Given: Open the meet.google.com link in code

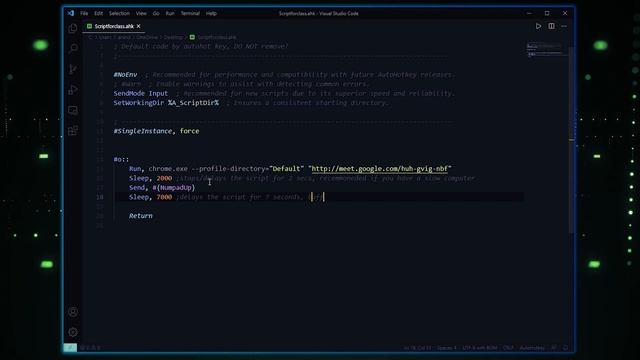Looking at the screenshot, I should (x=380, y=169).
